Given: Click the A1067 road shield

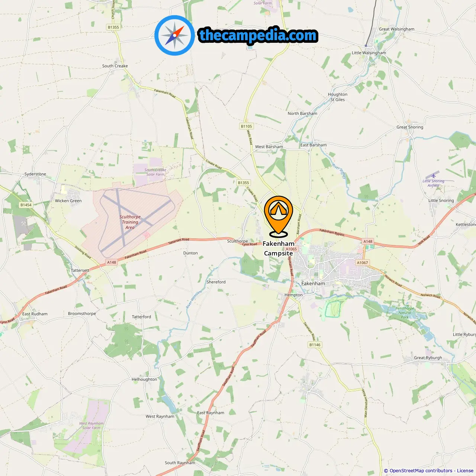Looking at the screenshot, I should (x=363, y=263).
